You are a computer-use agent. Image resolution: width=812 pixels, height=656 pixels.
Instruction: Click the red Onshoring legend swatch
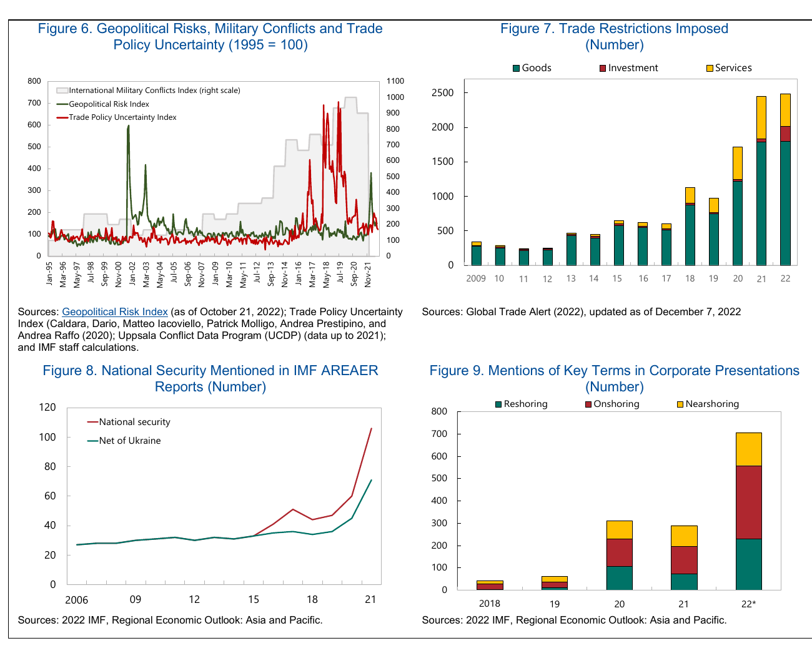tap(588, 404)
